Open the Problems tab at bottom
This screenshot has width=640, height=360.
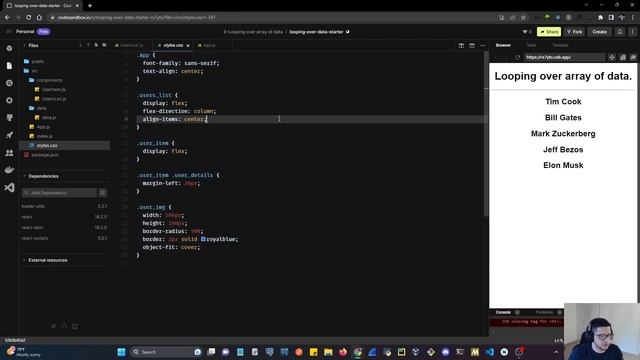click(x=544, y=313)
